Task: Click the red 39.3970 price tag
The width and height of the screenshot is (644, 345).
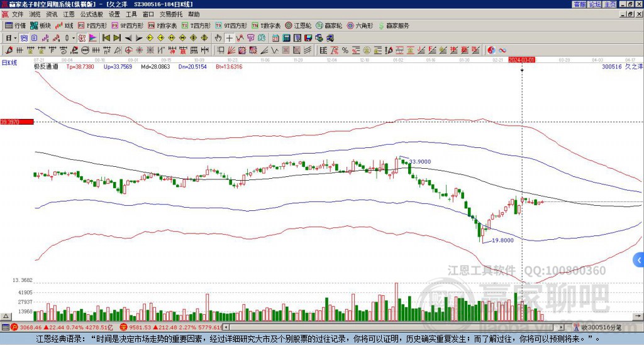Action: click(17, 122)
